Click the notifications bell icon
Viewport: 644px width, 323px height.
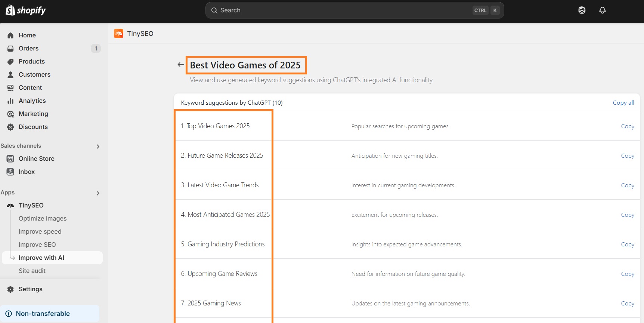coord(602,10)
